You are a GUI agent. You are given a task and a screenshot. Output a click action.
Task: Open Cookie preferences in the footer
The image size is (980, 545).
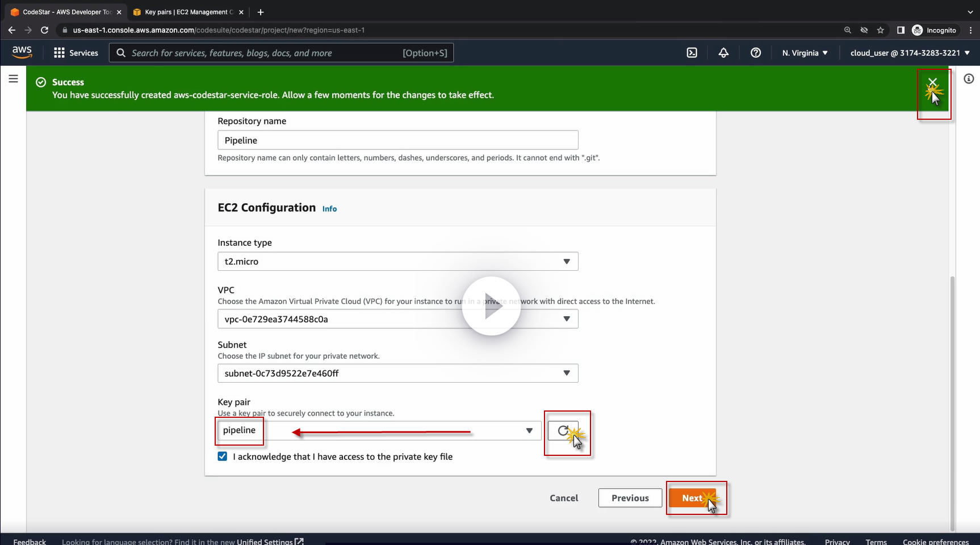(936, 542)
